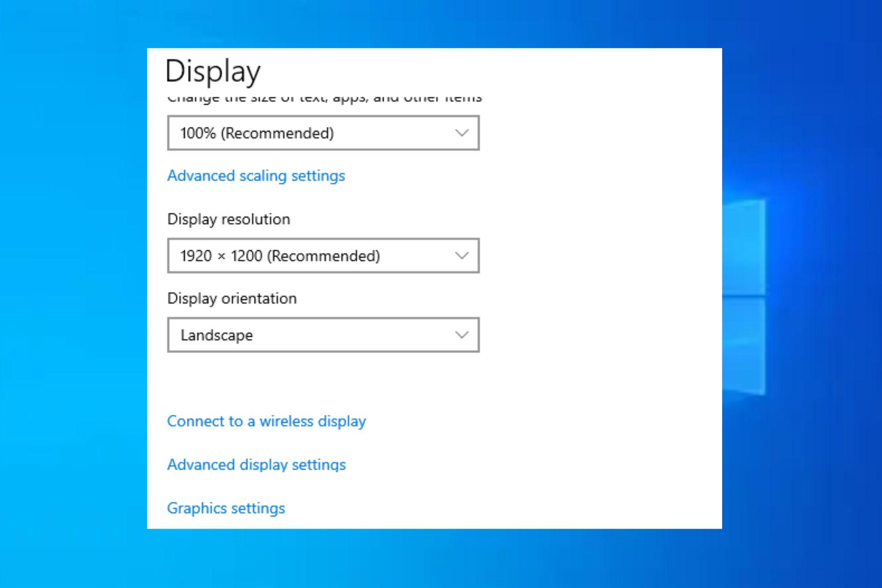The width and height of the screenshot is (882, 588).
Task: Select the Landscape value text
Action: [216, 335]
